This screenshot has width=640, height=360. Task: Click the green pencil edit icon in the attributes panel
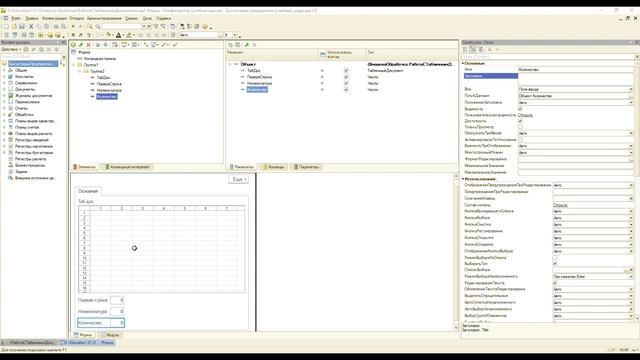(x=247, y=45)
